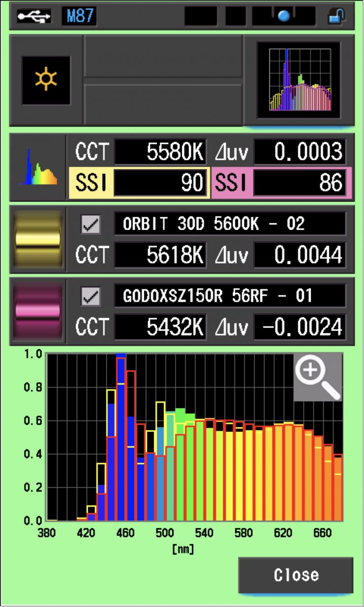The image size is (364, 607).
Task: Uncheck the GODOXSZ150R 56RF checkbox
Action: click(91, 297)
